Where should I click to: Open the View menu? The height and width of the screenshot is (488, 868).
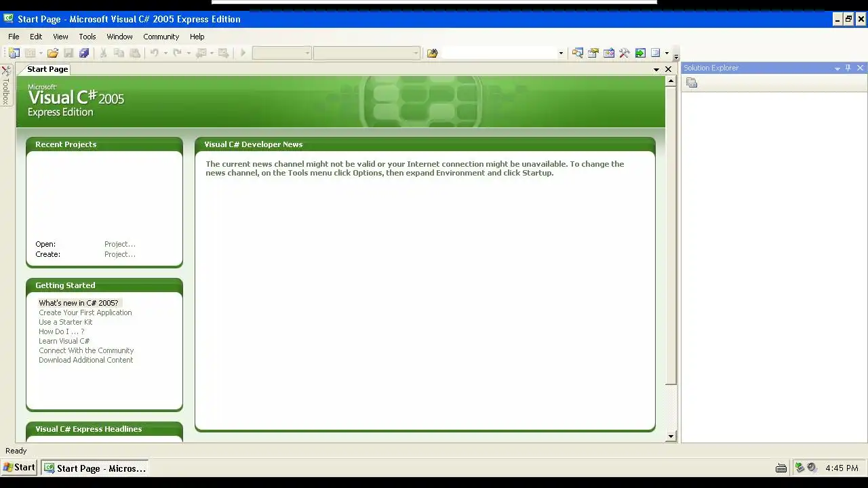coord(60,37)
